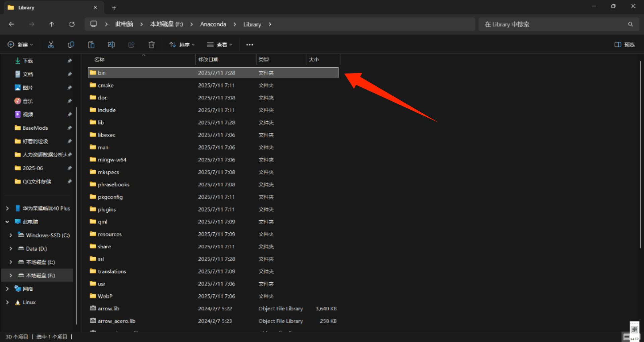This screenshot has width=644, height=342.
Task: Click the Cut scissors icon
Action: 51,45
